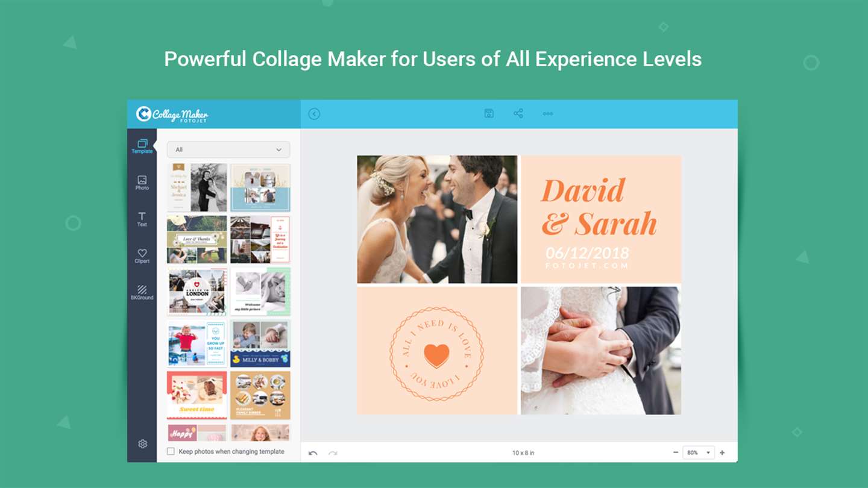Expand the All template category dropdown

pos(228,149)
